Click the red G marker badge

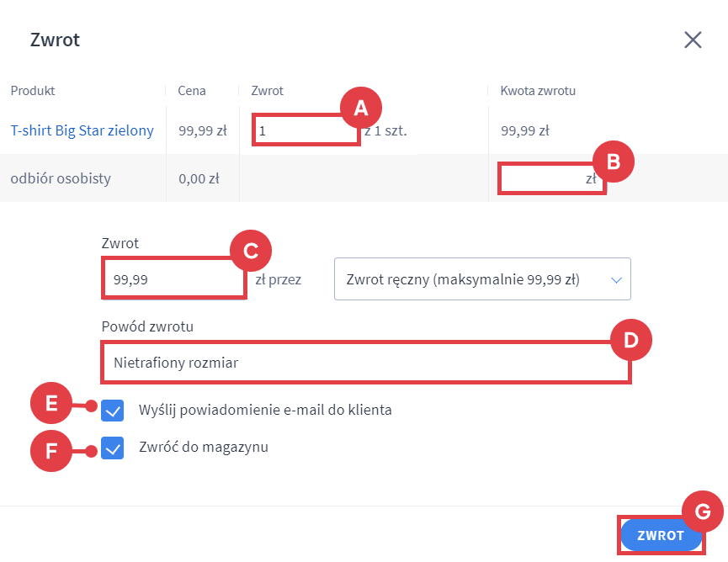pos(702,511)
